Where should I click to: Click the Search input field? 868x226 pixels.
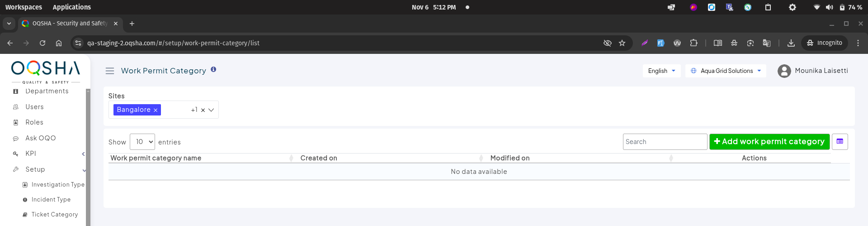click(x=665, y=142)
